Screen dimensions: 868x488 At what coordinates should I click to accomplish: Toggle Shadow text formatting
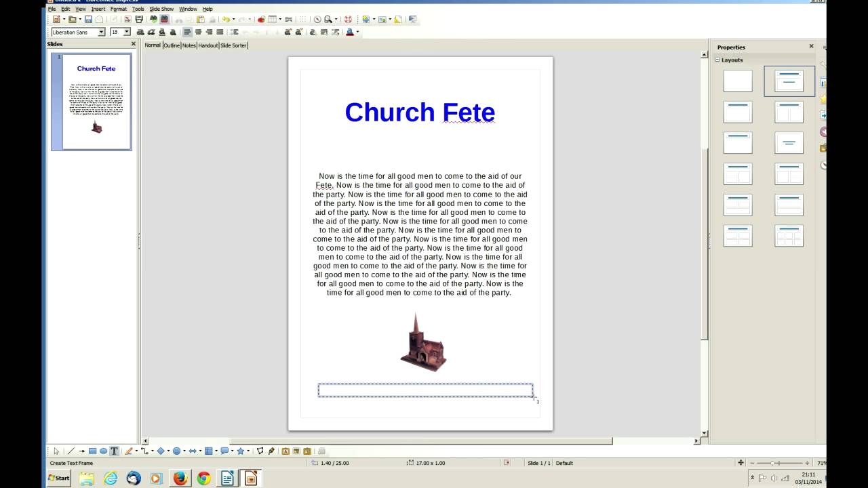tap(173, 32)
